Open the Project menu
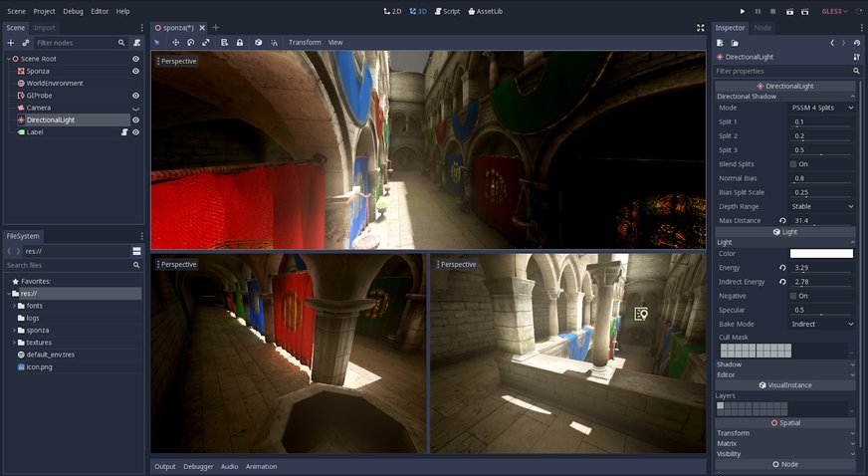The width and height of the screenshot is (868, 476). click(x=44, y=11)
